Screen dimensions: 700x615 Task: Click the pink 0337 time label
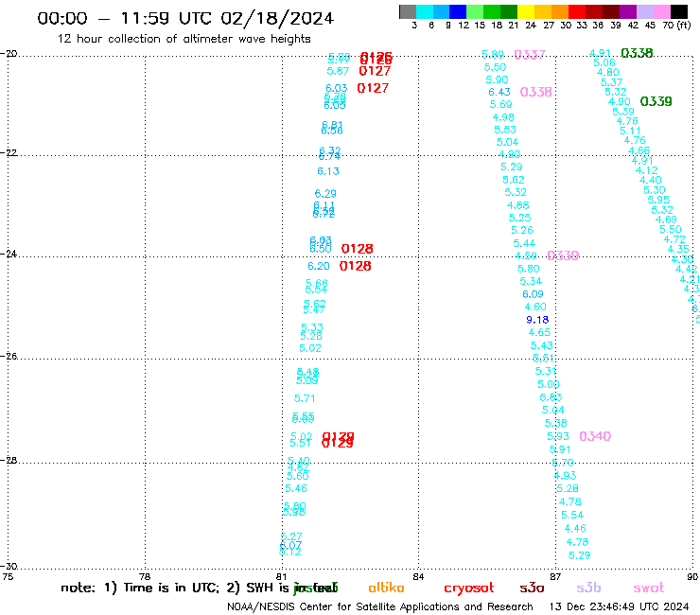tap(530, 55)
